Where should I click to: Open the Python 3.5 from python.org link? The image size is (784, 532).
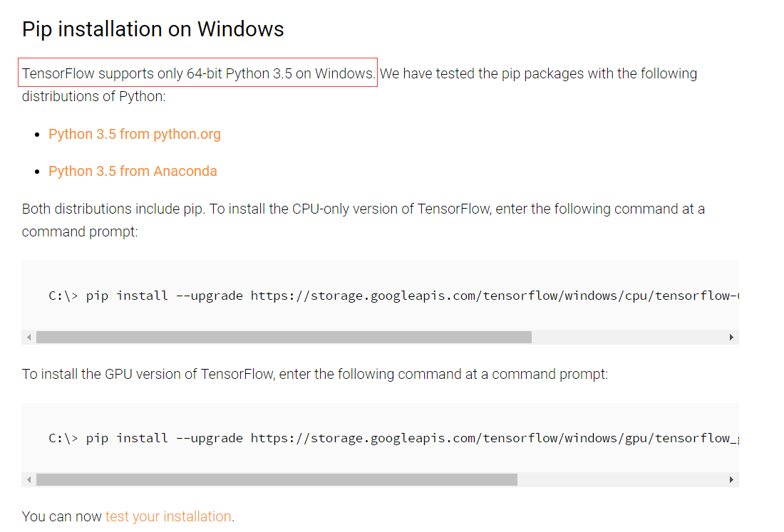tap(135, 135)
